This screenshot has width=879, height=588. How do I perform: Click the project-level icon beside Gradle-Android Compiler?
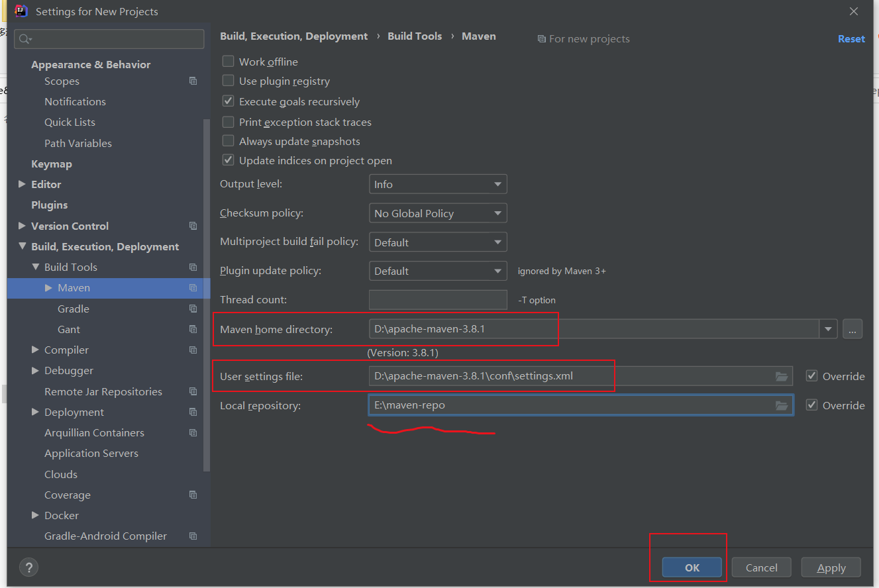tap(193, 536)
